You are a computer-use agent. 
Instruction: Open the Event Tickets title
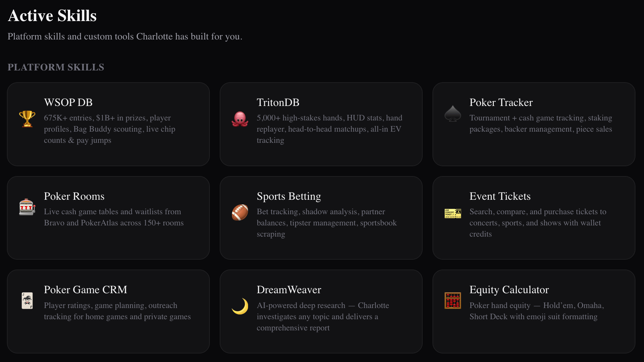coord(500,196)
